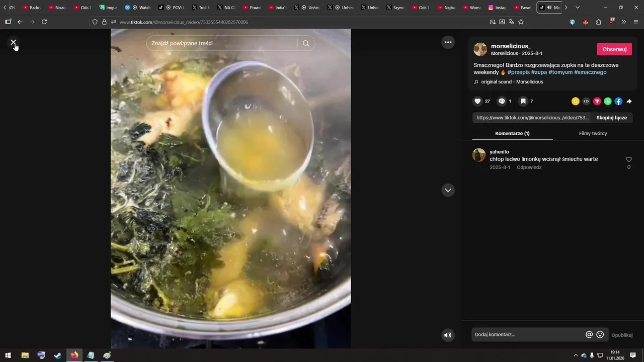Open the morselicious_ username link

[x=511, y=46]
